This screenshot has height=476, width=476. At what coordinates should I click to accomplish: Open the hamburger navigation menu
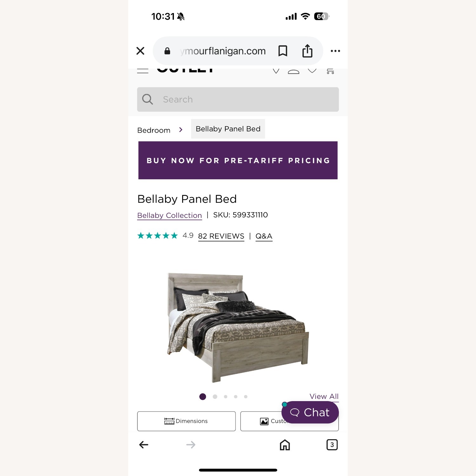(x=143, y=70)
